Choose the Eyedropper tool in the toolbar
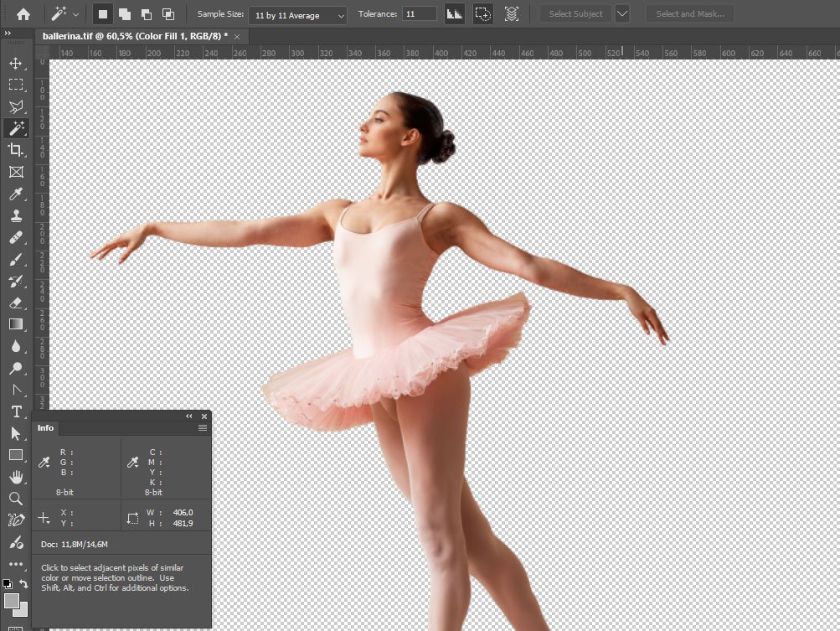840x631 pixels. (x=15, y=194)
